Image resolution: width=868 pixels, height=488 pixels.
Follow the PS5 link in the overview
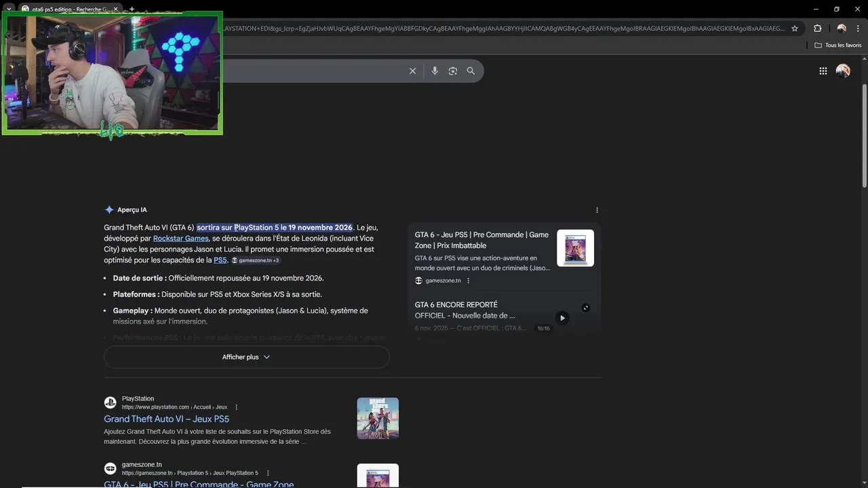pos(220,260)
